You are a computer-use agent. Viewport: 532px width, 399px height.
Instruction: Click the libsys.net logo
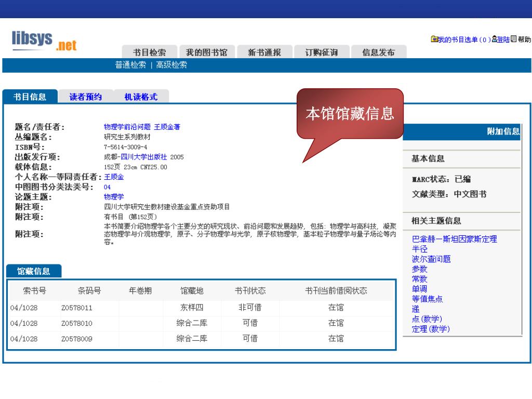[x=44, y=41]
